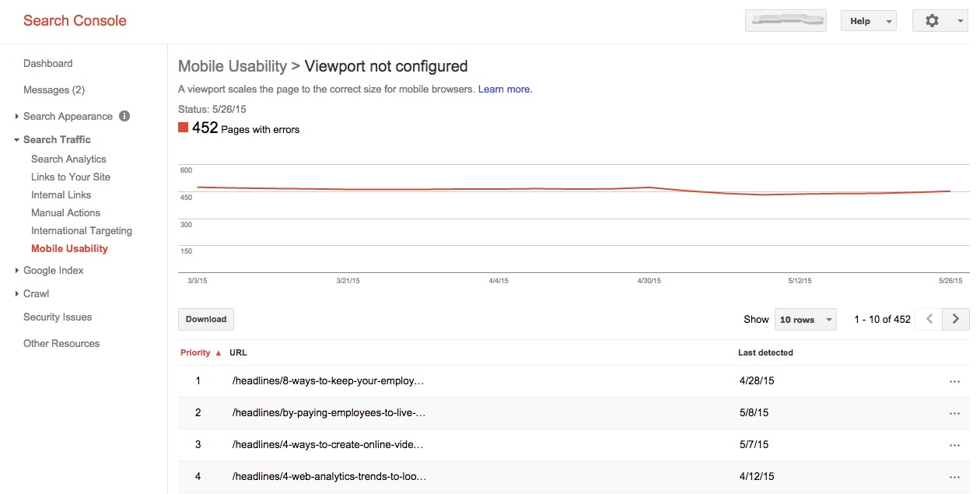Open the Help dropdown menu

[x=868, y=21]
